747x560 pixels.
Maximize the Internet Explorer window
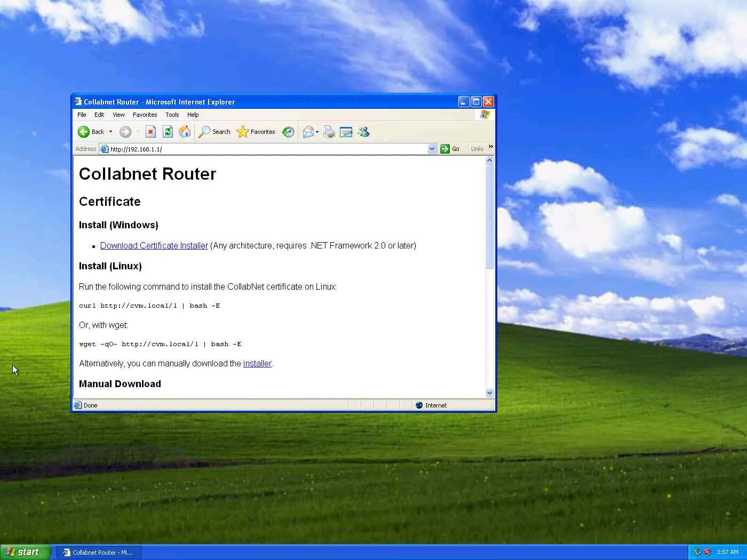[476, 101]
